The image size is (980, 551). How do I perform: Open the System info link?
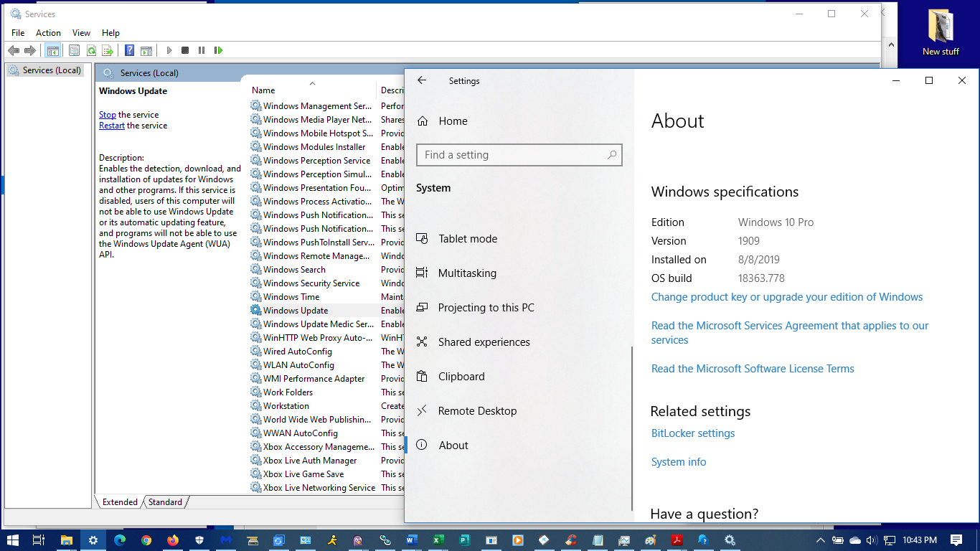(679, 462)
